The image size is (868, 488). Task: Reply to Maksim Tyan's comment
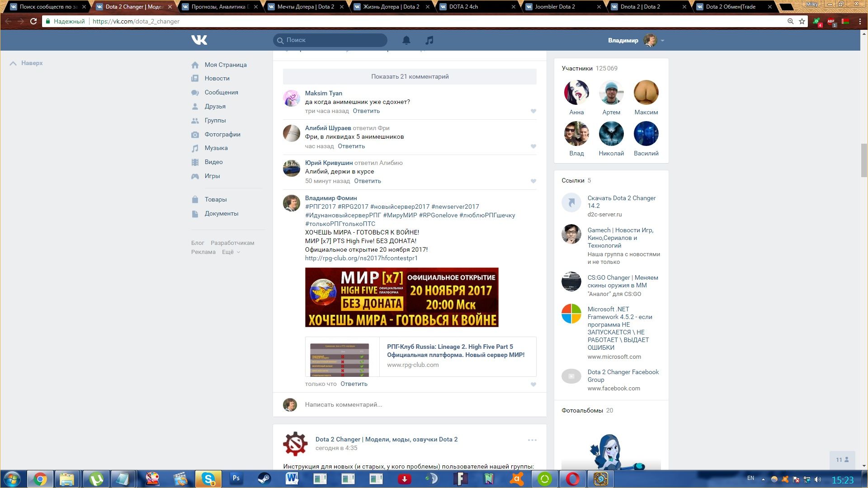(x=366, y=111)
